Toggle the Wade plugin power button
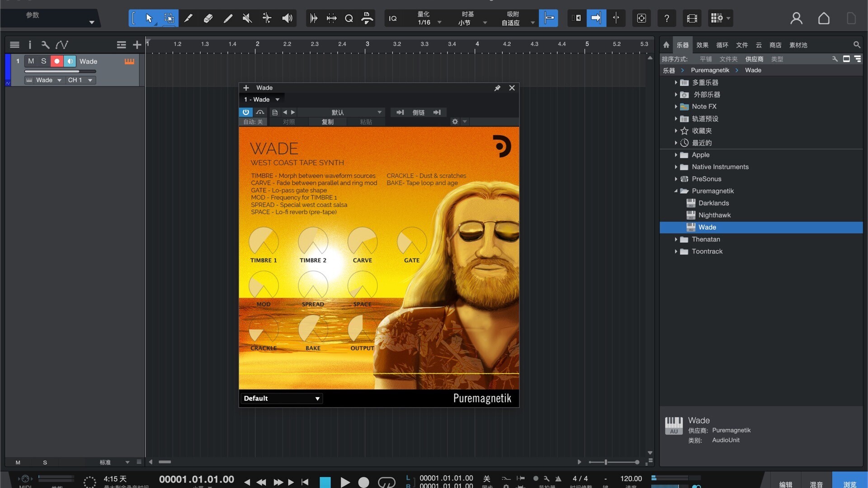This screenshot has height=488, width=868. pos(245,112)
